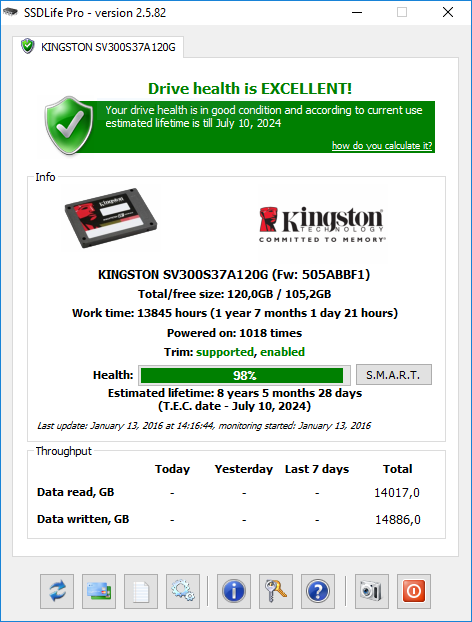The image size is (472, 622).
Task: Click the blue question mark help icon
Action: click(318, 591)
